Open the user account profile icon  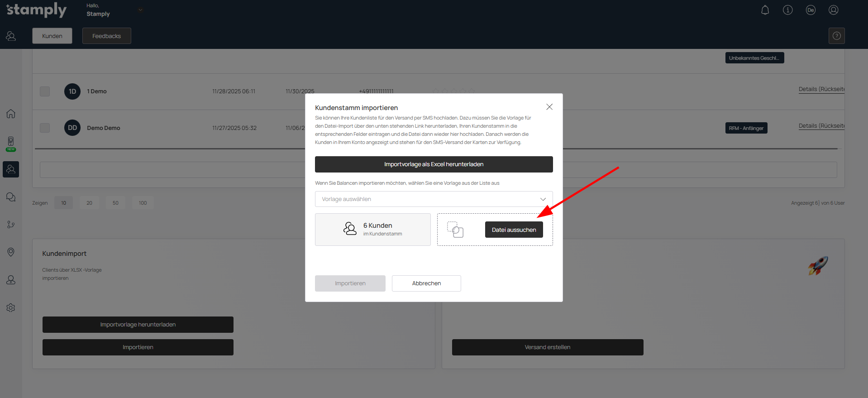833,10
